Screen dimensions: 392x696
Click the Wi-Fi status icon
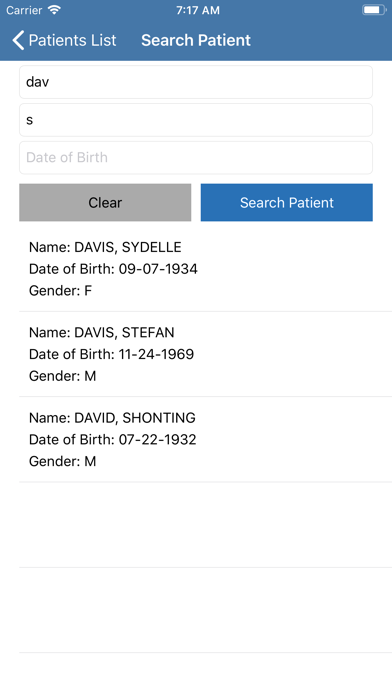tap(54, 10)
